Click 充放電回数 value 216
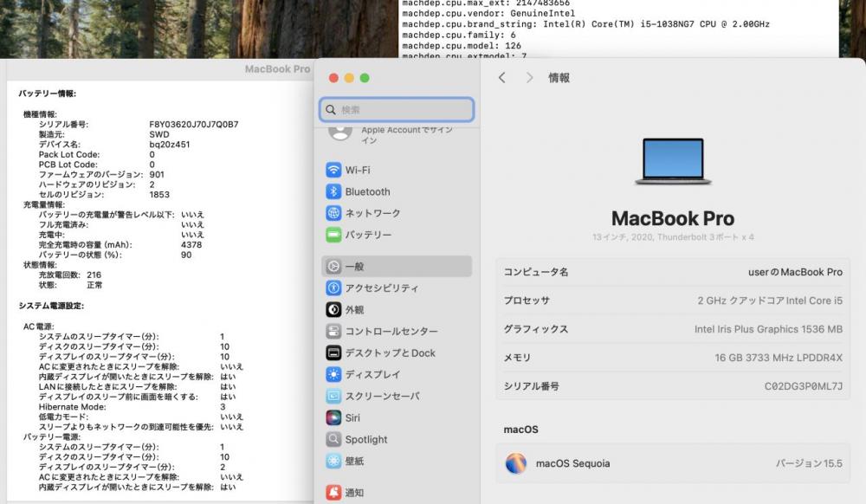Viewport: 866px width, 504px height. pos(94,275)
